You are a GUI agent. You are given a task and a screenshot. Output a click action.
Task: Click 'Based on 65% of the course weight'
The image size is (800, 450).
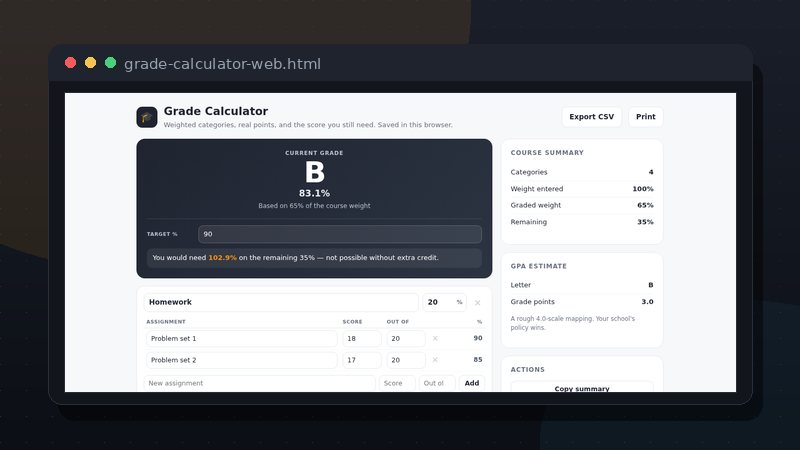pos(314,206)
